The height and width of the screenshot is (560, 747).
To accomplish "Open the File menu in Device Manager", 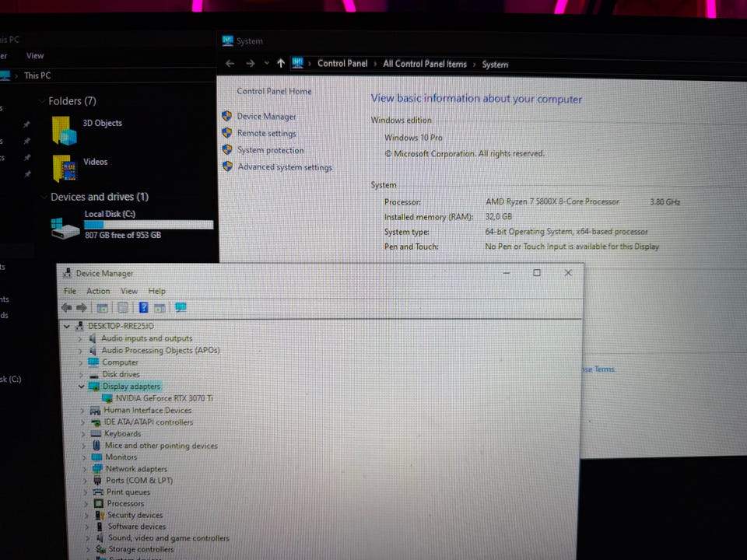I will click(x=70, y=291).
